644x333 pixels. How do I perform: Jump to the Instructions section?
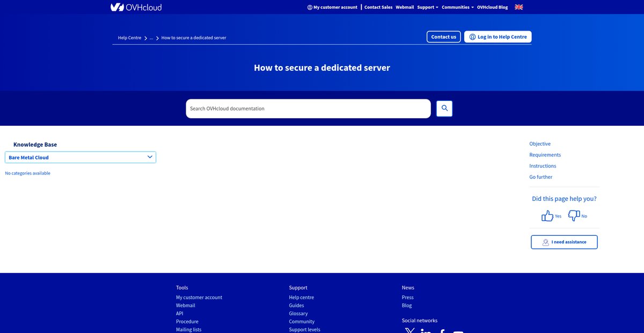point(543,166)
